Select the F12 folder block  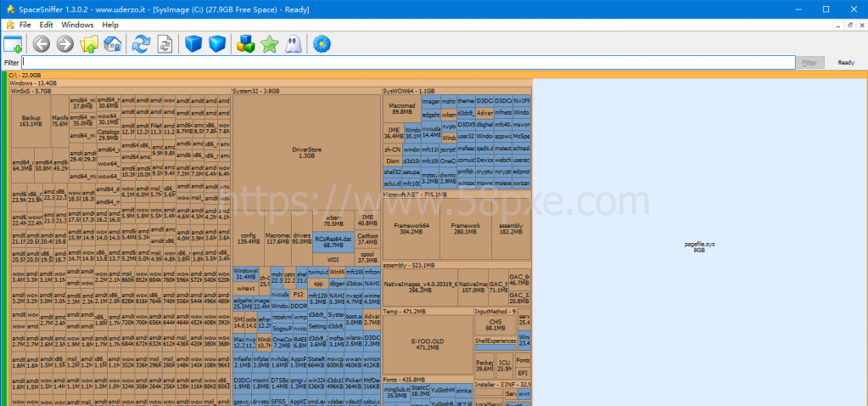point(299,294)
